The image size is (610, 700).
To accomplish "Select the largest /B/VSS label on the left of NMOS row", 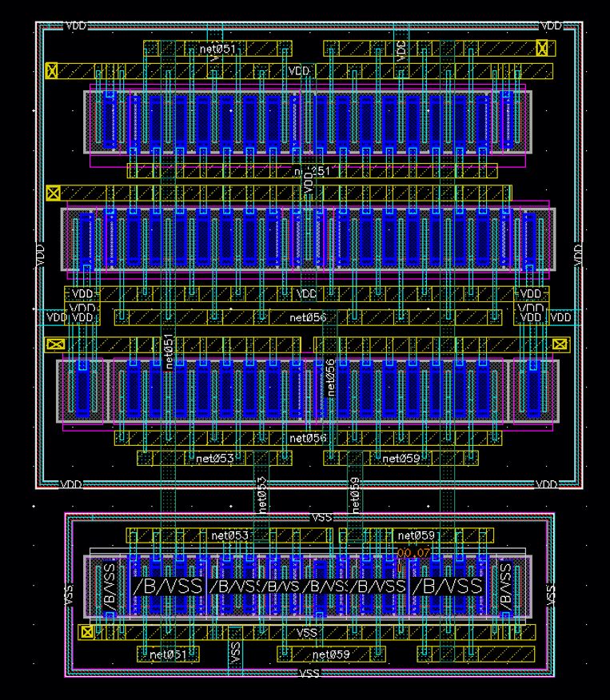I will click(168, 587).
